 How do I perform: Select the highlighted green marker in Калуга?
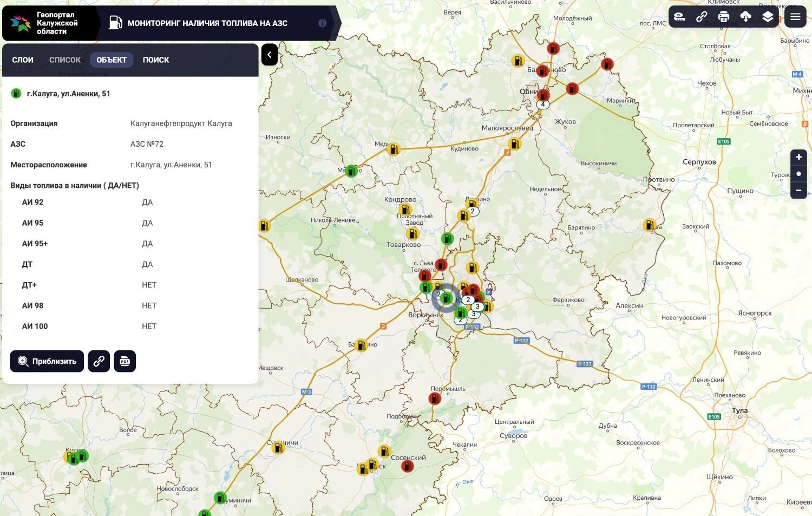446,297
